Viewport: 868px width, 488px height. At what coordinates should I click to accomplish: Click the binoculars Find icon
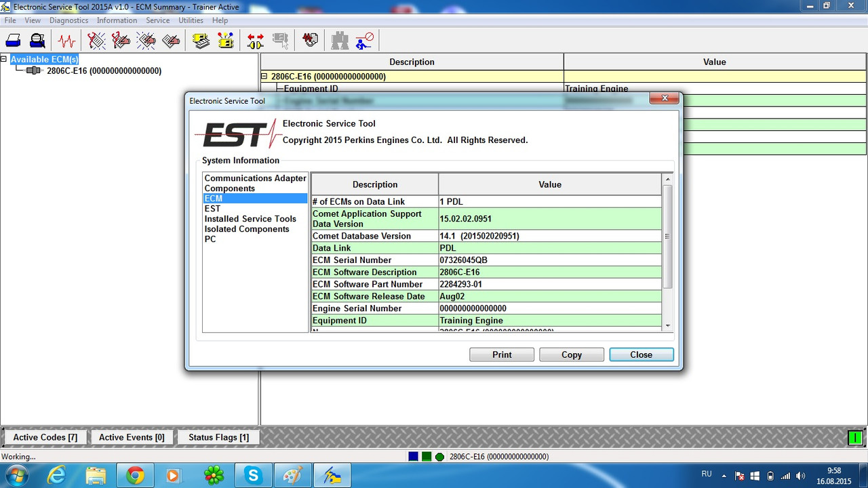tap(340, 41)
